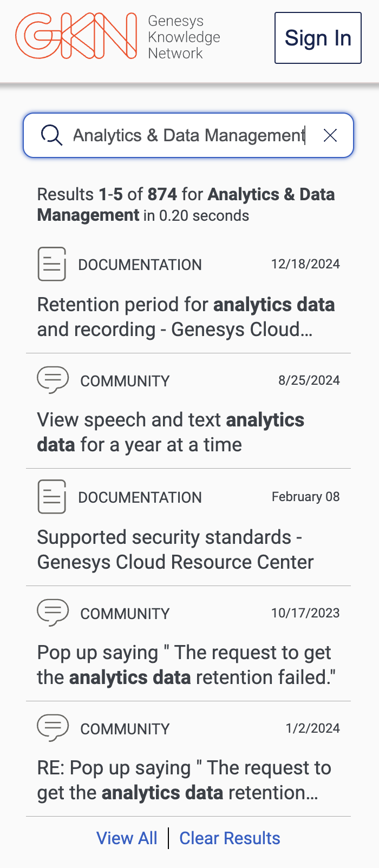Open Retention period for analytics data result

186,317
